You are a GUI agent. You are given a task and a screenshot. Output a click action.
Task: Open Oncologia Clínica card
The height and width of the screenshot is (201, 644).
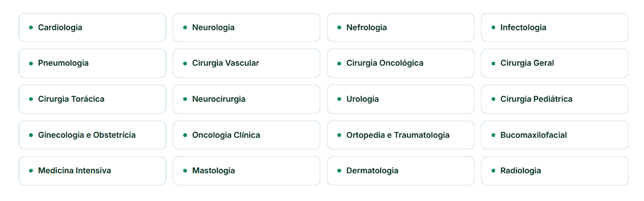click(247, 135)
